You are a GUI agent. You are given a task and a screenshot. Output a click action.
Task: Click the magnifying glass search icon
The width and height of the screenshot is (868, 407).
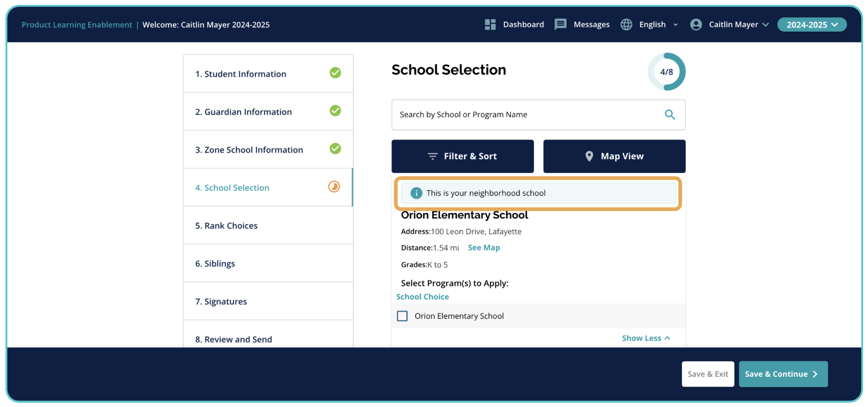[670, 115]
